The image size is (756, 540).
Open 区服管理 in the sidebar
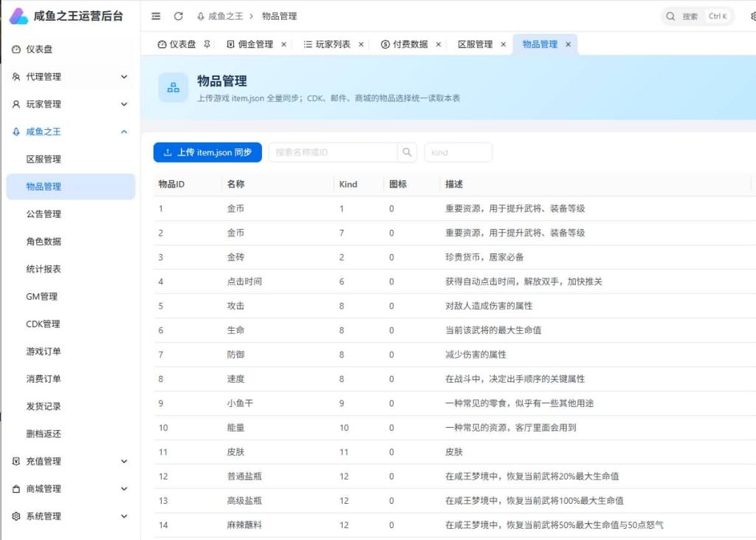pyautogui.click(x=70, y=160)
